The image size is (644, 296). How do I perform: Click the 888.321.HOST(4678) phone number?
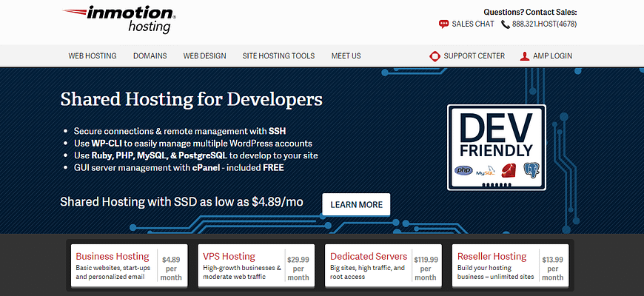click(x=545, y=24)
